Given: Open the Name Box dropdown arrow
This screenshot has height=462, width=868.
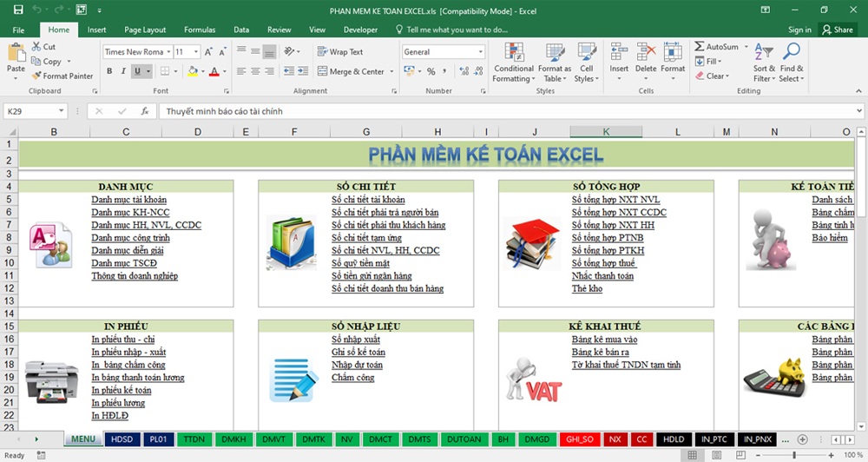Looking at the screenshot, I should 62,111.
